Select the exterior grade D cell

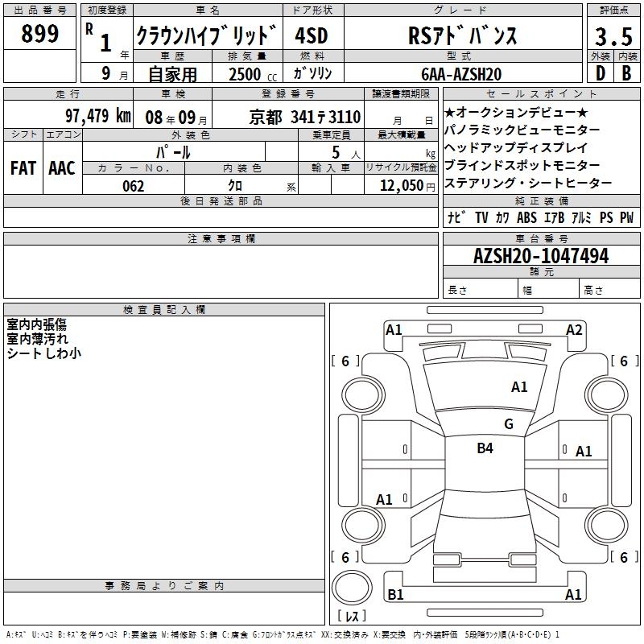[x=600, y=73]
